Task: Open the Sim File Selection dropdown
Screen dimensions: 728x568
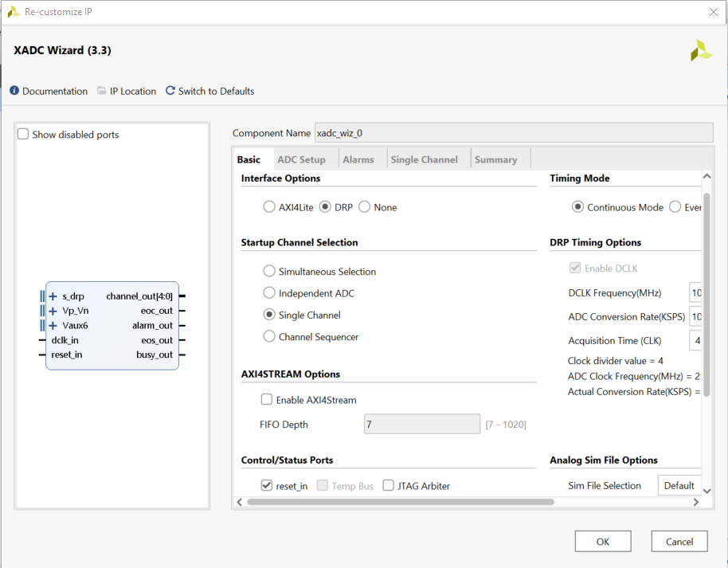Action: point(679,485)
